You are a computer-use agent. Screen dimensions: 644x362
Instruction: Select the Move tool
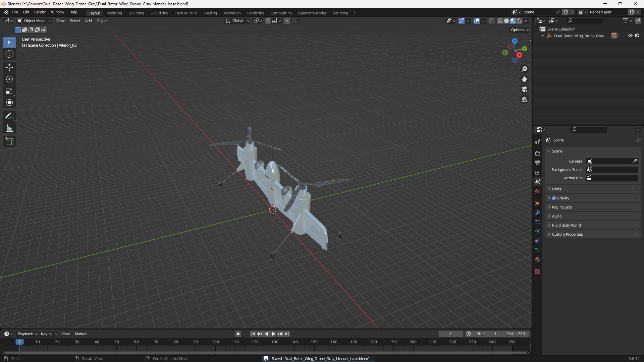[x=9, y=67]
